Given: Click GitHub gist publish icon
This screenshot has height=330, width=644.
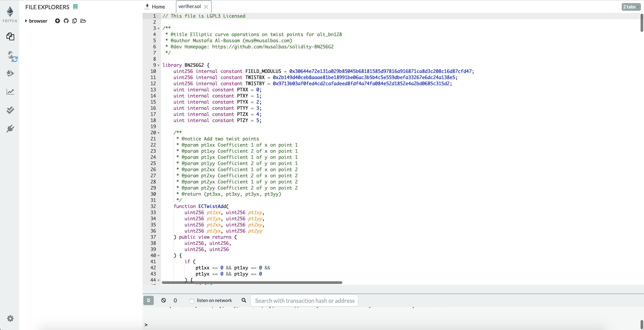Looking at the screenshot, I should pos(66,21).
